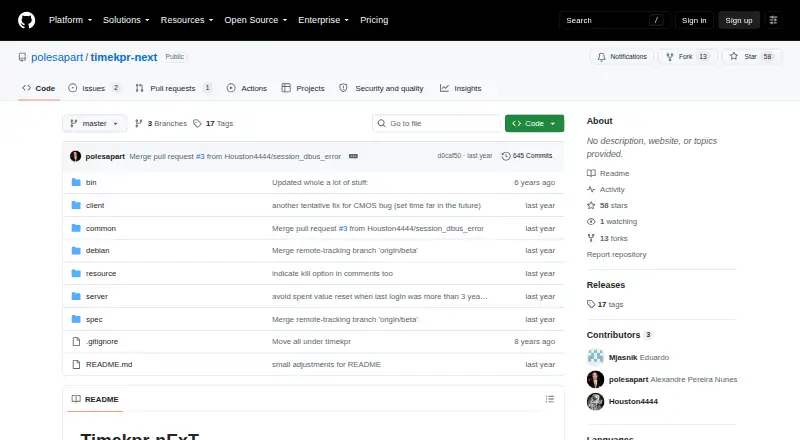
Task: Click the README.md file icon
Action: 76,364
